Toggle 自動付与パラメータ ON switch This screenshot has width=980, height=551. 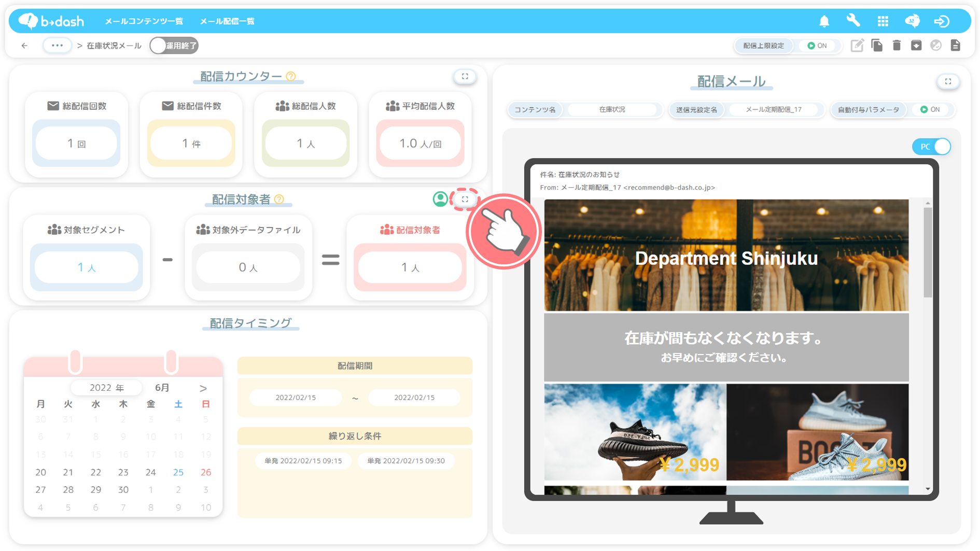[x=931, y=109]
